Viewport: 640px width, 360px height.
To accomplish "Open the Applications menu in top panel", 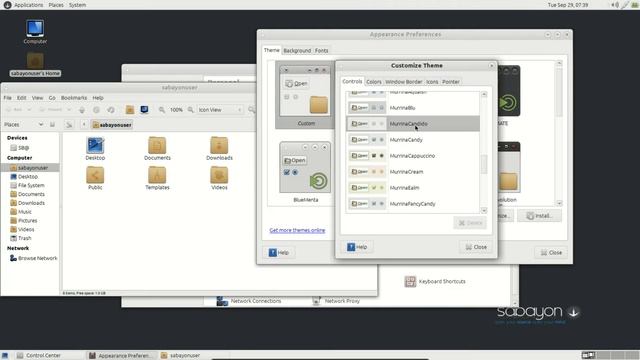I will pos(29,5).
